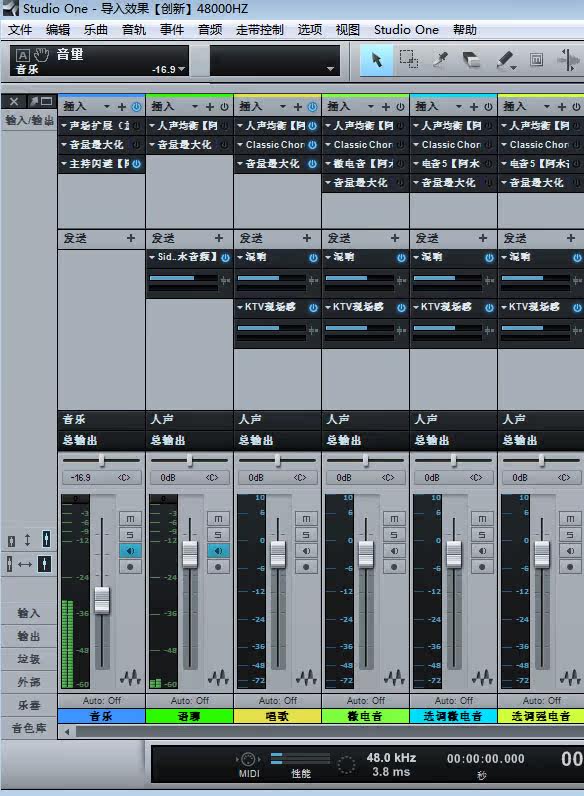This screenshot has width=584, height=796.
Task: Open the 走带控制 menu
Action: tap(259, 30)
